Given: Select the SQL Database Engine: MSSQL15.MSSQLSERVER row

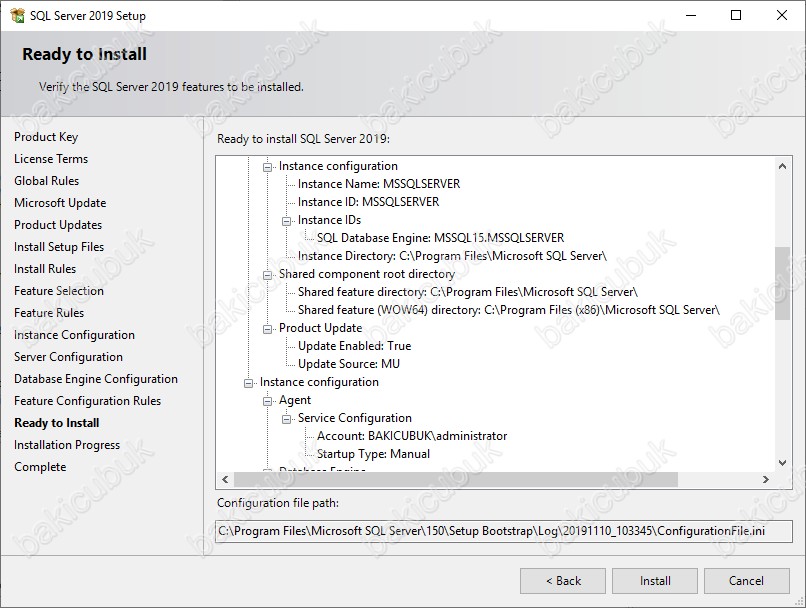Looking at the screenshot, I should point(441,238).
